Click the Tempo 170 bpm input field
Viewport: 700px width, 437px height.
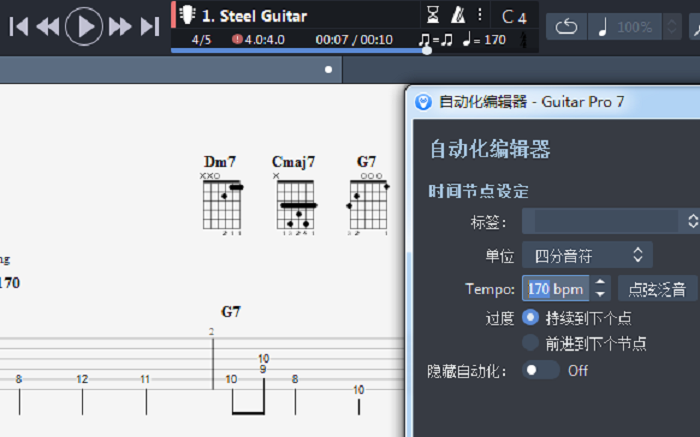(x=555, y=289)
